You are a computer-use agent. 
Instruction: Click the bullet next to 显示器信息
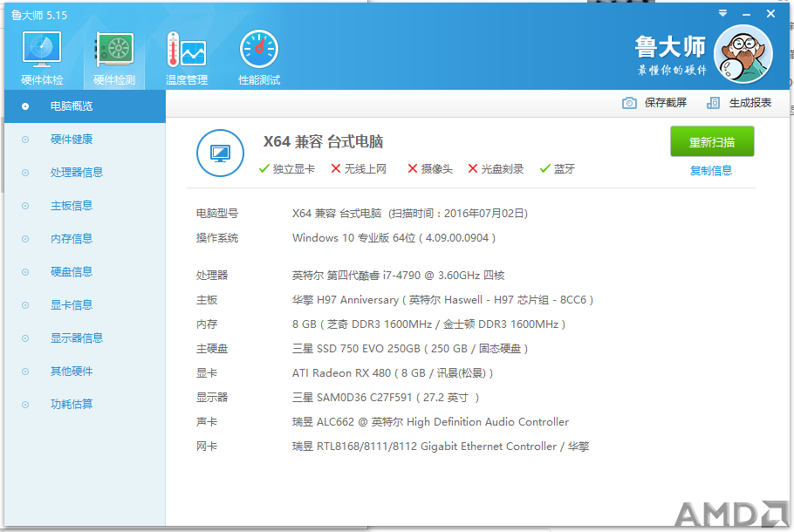(25, 338)
